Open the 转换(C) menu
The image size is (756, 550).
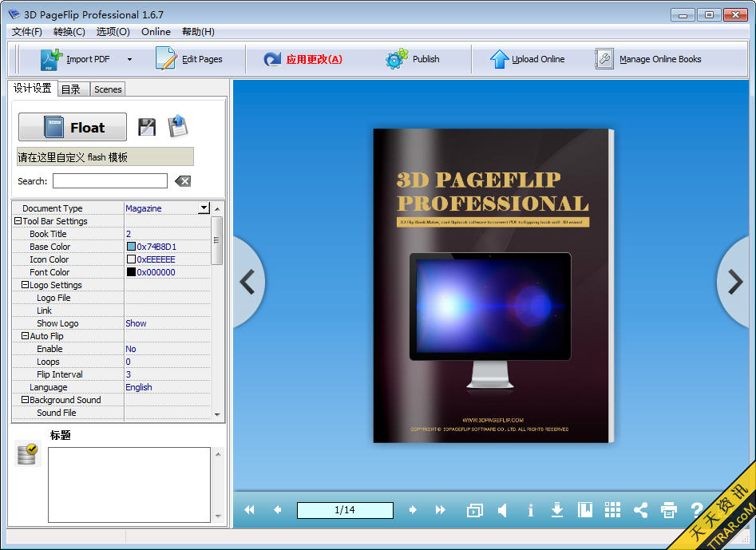69,32
